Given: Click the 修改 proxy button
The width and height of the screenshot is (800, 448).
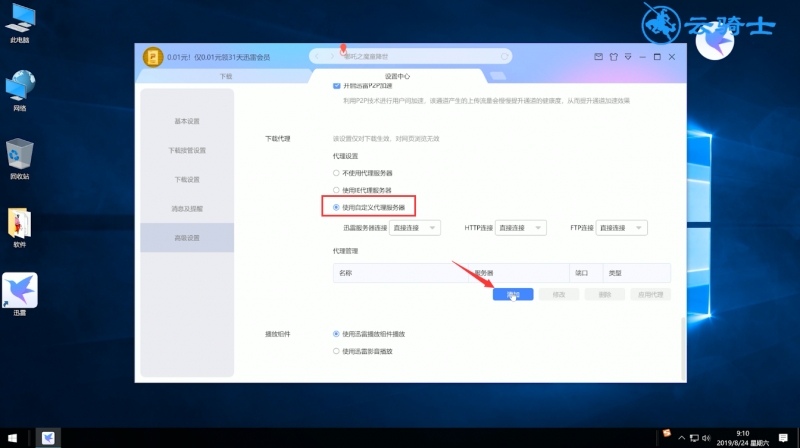Looking at the screenshot, I should point(559,294).
